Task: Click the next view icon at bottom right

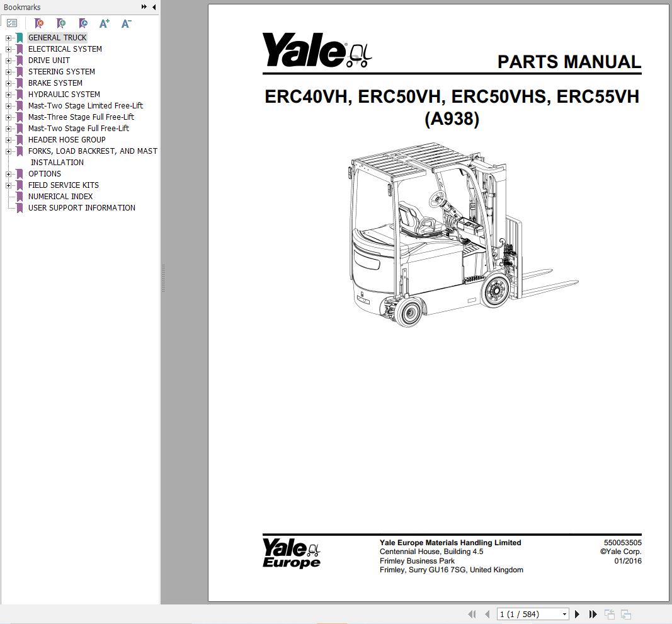Action: tap(626, 614)
